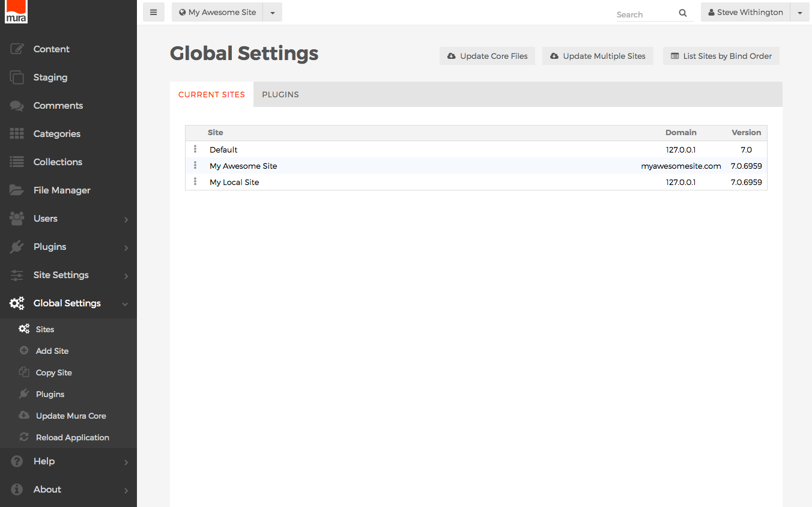812x507 pixels.
Task: Click the Categories grid icon
Action: point(17,134)
